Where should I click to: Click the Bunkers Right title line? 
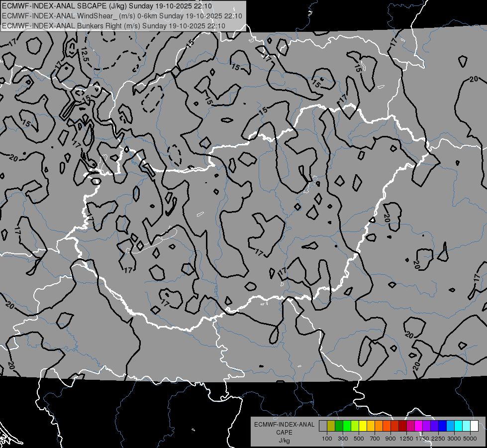click(114, 26)
